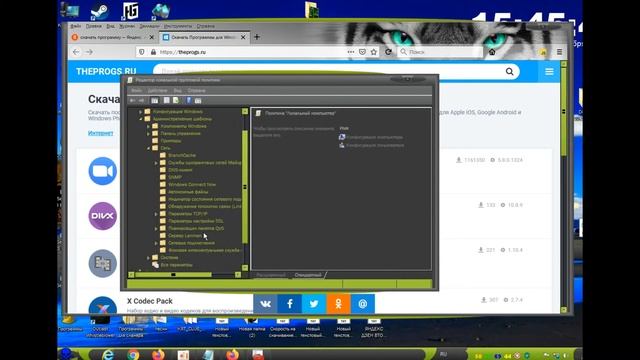Select Все параметры item in the tree
The image size is (640, 360).
pos(176,265)
